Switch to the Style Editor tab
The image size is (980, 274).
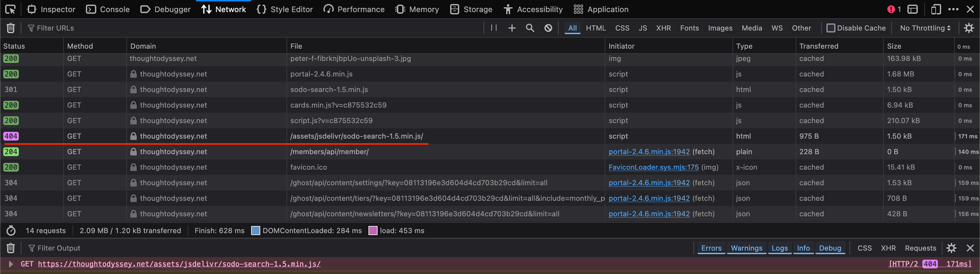point(285,9)
